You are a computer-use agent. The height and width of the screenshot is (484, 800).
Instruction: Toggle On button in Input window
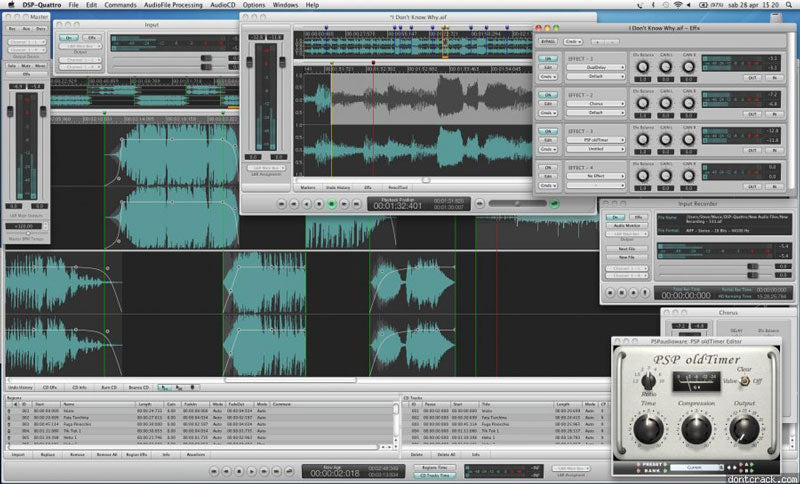pos(68,38)
